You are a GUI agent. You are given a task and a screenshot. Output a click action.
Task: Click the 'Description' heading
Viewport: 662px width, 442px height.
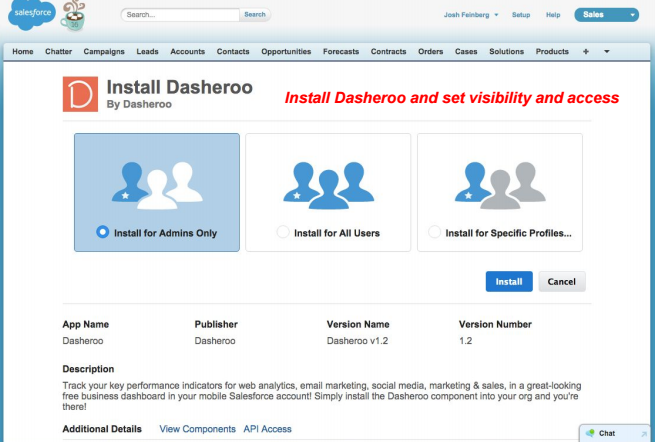tap(88, 369)
